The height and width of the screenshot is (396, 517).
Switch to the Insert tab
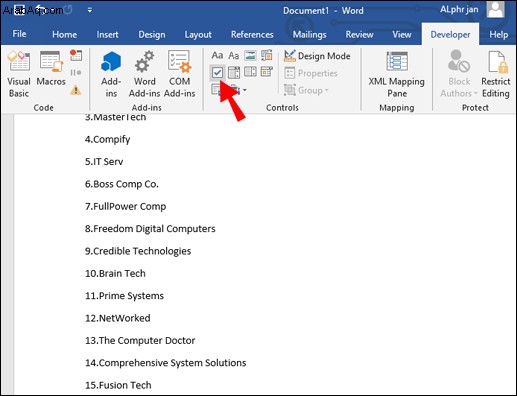107,34
